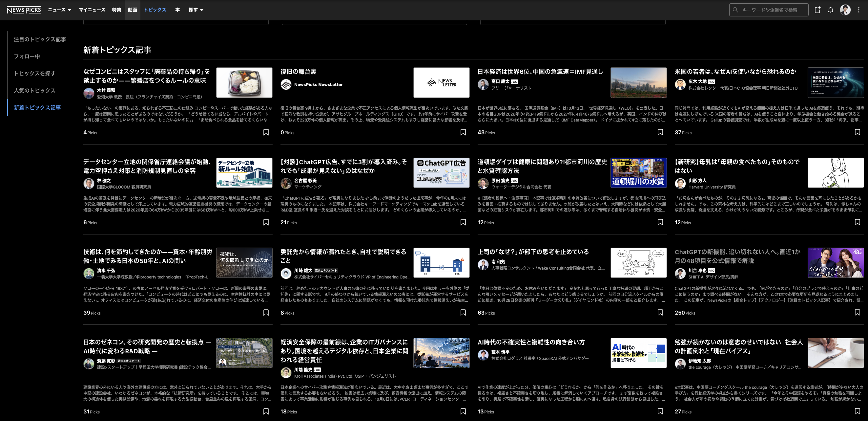Go to the 本 tab
The image size is (868, 421).
[177, 10]
